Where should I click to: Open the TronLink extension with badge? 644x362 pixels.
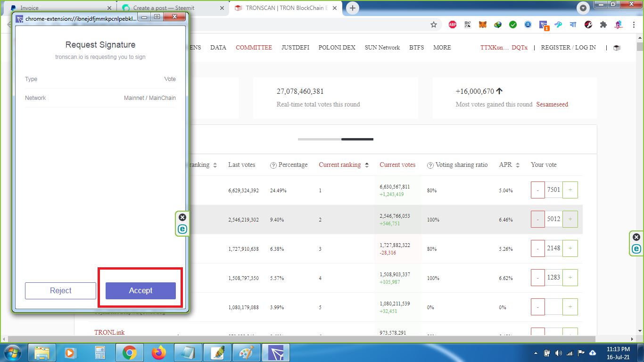(x=544, y=25)
